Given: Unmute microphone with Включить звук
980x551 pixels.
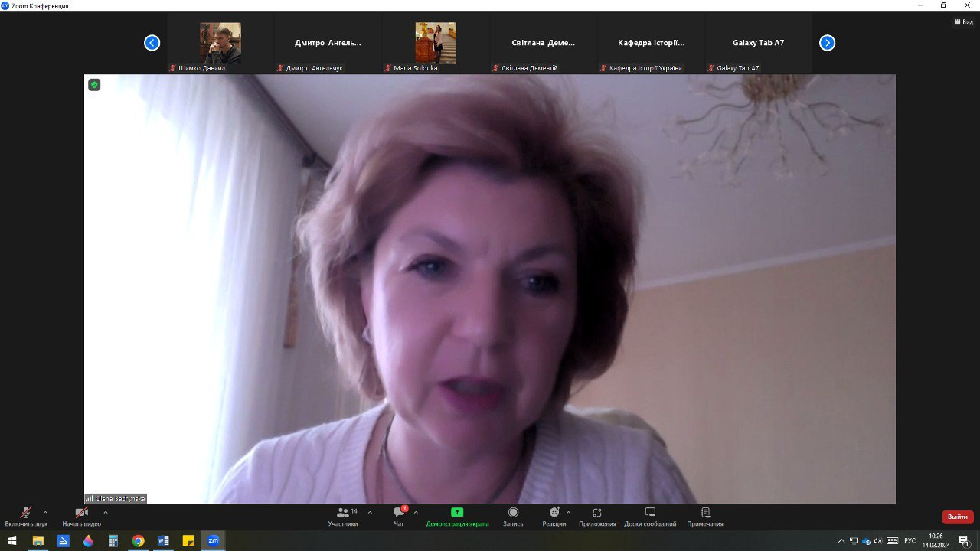Looking at the screenshot, I should point(26,517).
